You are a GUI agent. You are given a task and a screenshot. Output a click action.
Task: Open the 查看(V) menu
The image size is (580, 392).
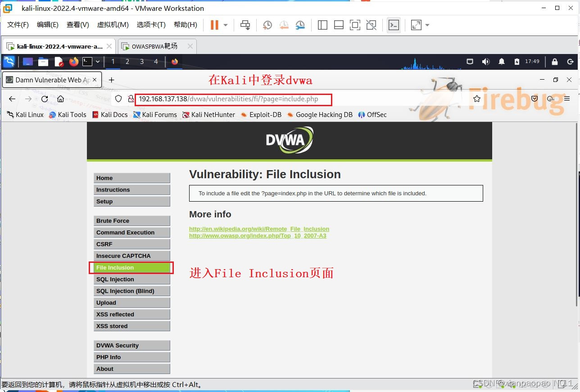click(x=78, y=25)
